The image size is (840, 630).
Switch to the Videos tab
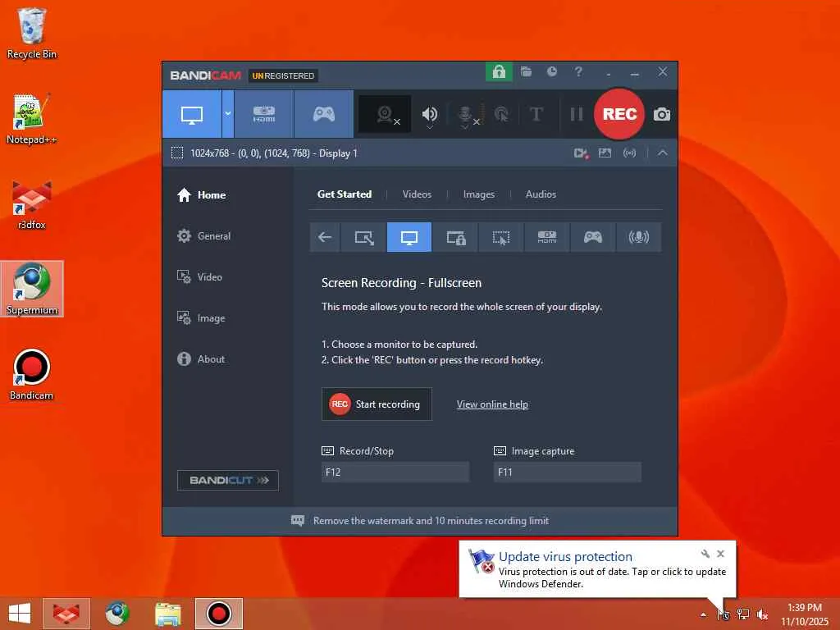tap(417, 194)
